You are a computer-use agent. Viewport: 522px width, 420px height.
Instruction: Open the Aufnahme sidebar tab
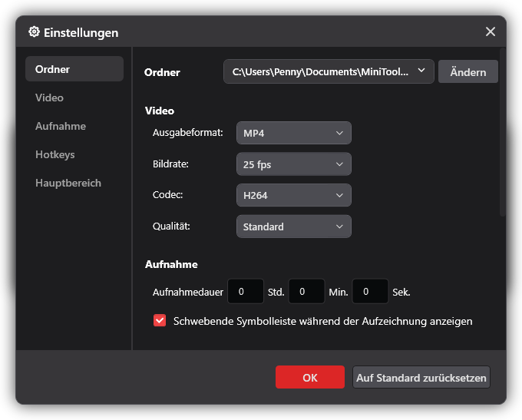click(61, 126)
